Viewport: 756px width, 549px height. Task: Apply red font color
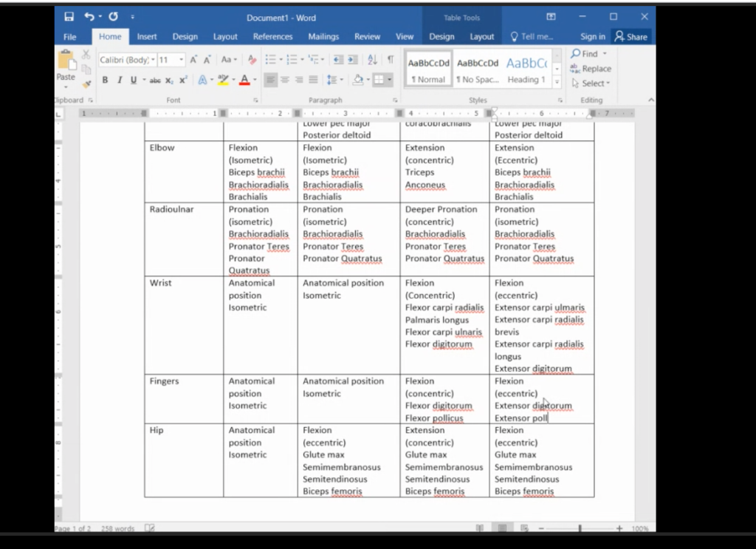[x=244, y=80]
